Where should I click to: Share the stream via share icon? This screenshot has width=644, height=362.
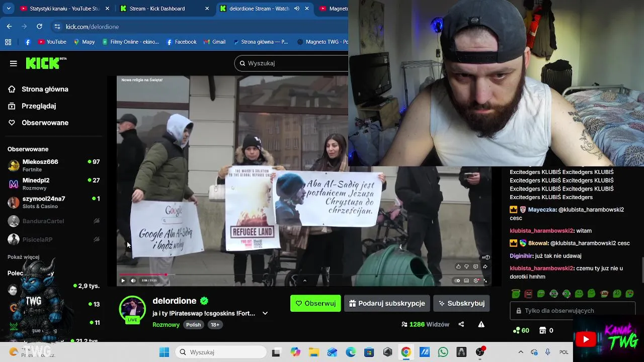(x=461, y=324)
